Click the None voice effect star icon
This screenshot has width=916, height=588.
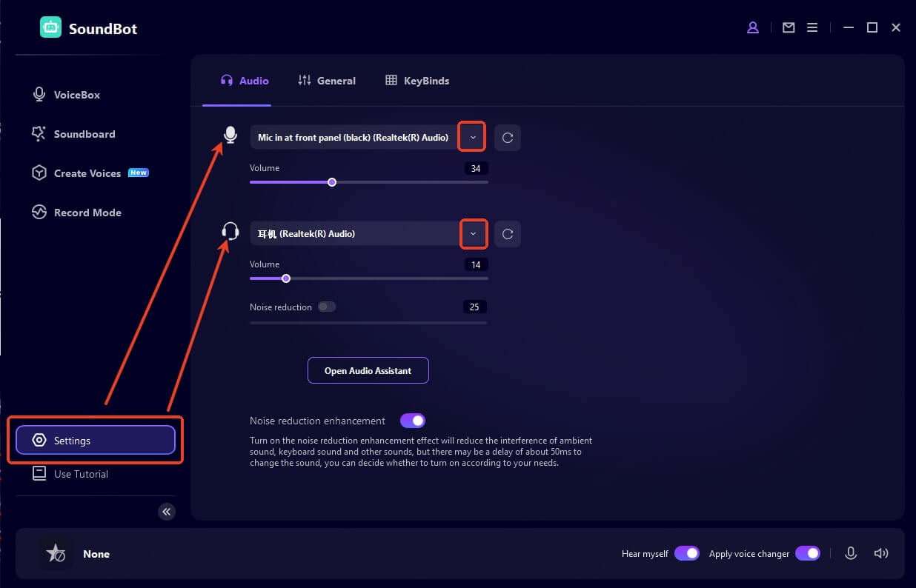56,553
